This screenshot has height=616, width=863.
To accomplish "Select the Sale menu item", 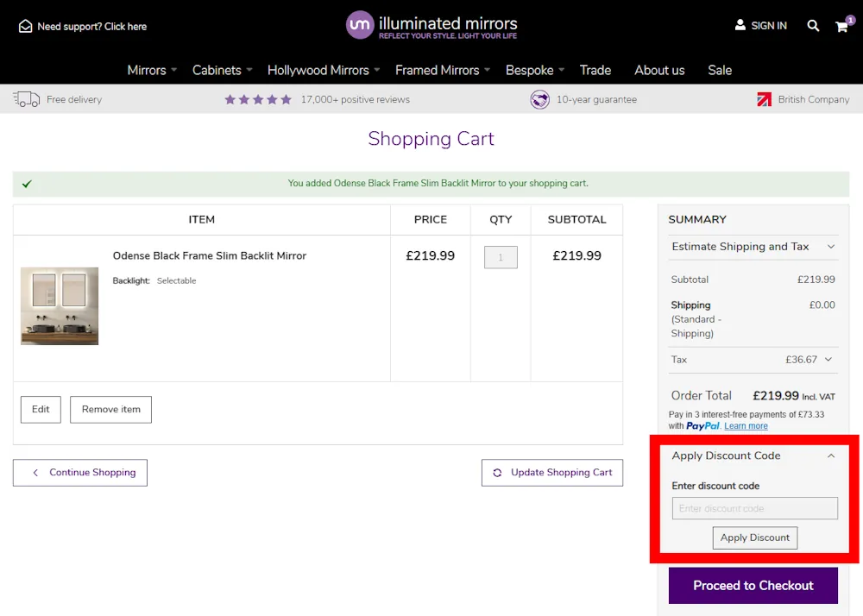I will pyautogui.click(x=720, y=70).
